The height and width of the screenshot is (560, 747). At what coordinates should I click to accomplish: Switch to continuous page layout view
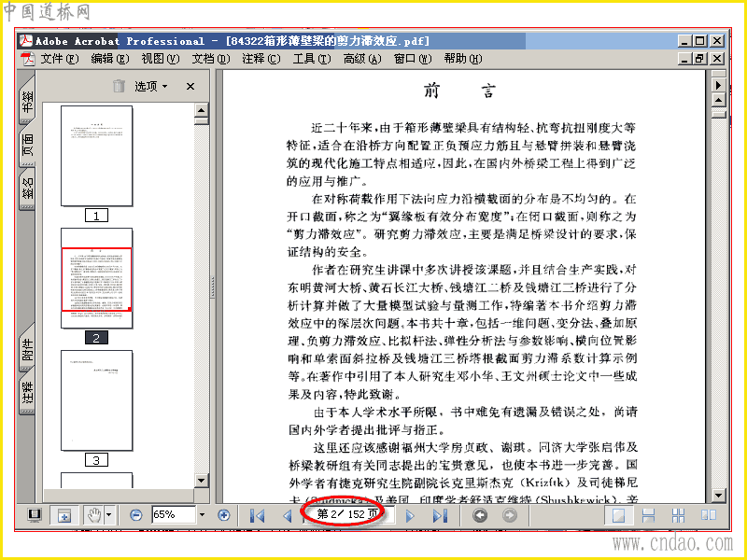648,515
